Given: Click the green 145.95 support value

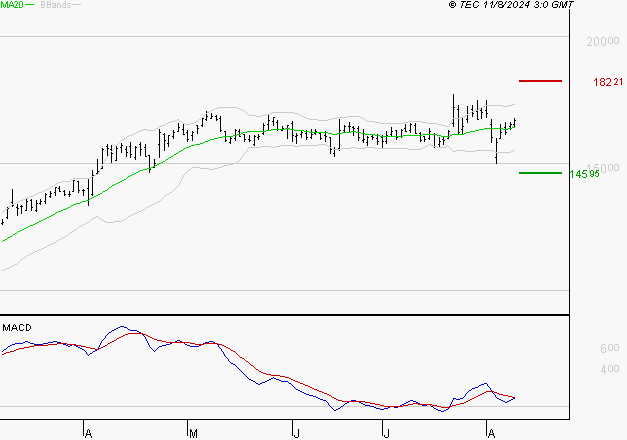Looking at the screenshot, I should coord(584,174).
